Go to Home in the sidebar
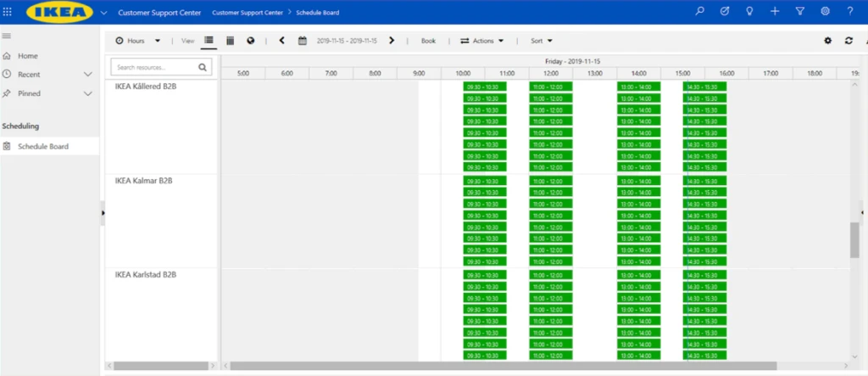868x376 pixels. [x=28, y=56]
